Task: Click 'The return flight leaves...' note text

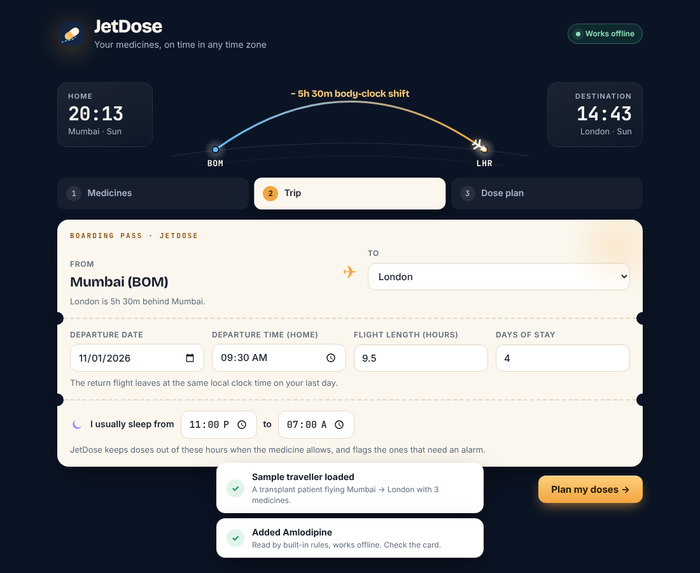Action: [x=204, y=383]
